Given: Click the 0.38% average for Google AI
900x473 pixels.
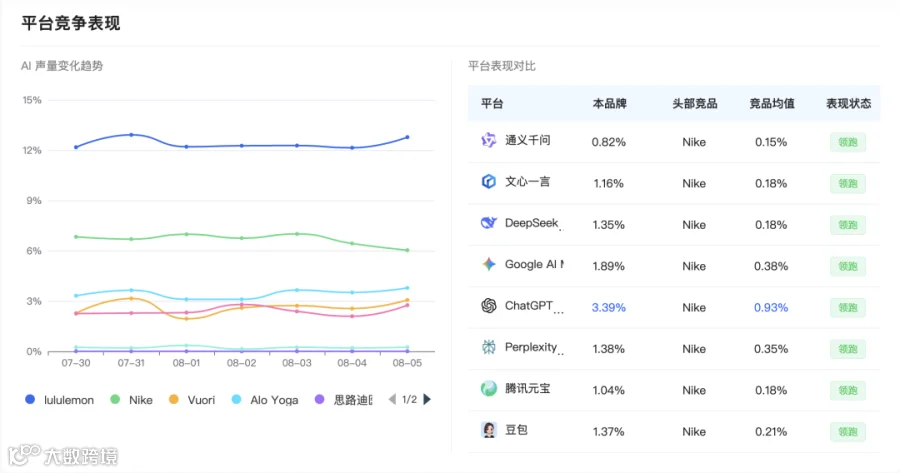Looking at the screenshot, I should point(771,266).
